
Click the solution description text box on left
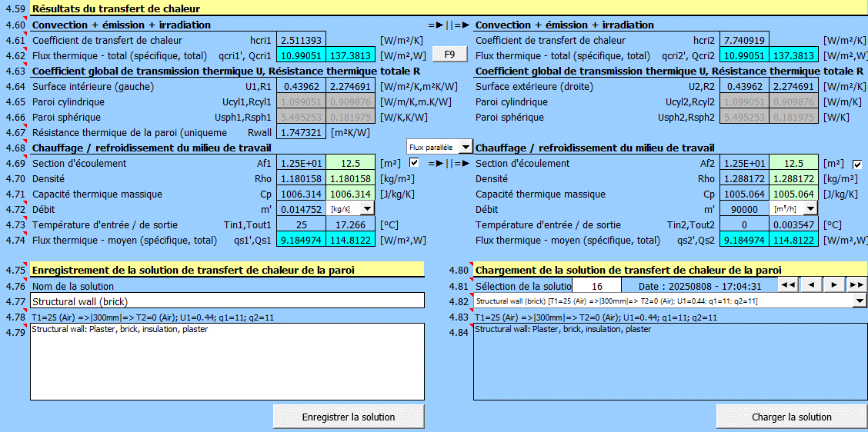coord(228,361)
